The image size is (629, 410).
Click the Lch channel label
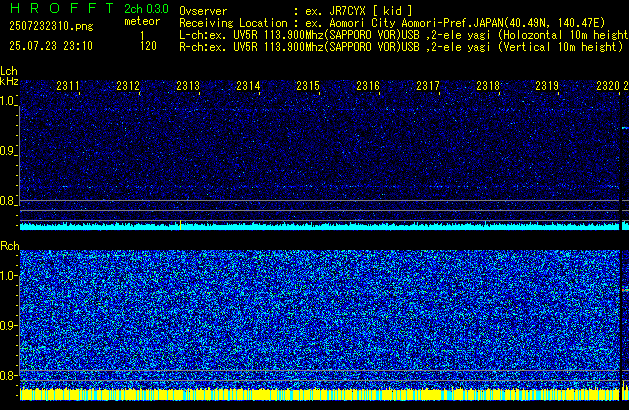(9, 71)
